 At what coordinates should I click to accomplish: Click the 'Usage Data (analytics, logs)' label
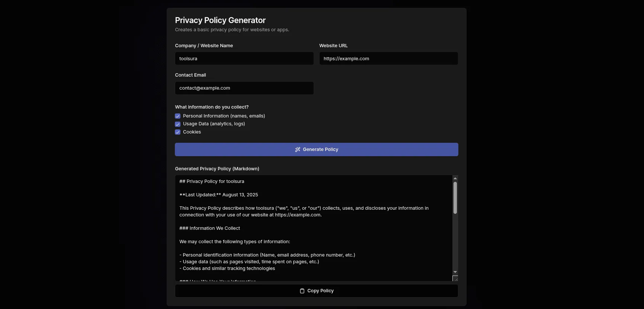[x=214, y=124]
